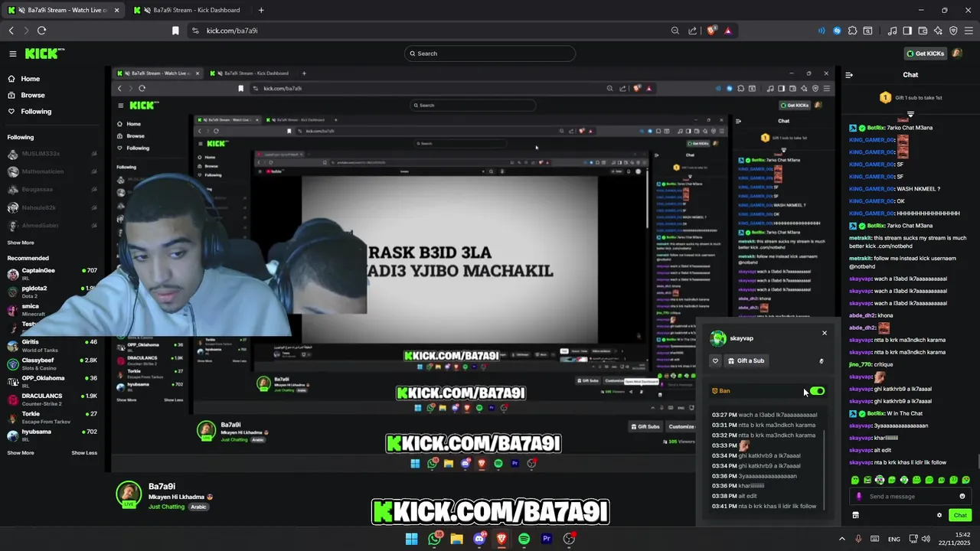Image resolution: width=980 pixels, height=551 pixels.
Task: Click the share page icon in the address bar
Action: 693,31
